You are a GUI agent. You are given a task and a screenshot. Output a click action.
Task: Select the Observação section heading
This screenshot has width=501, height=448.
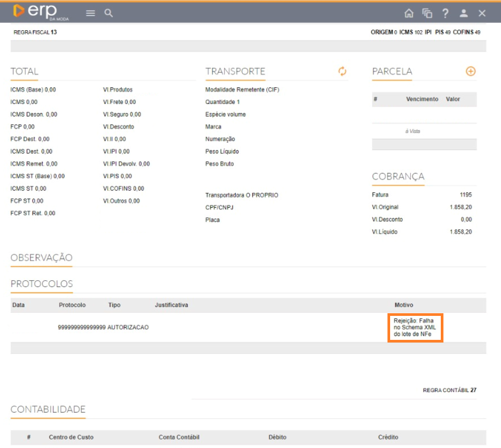click(42, 258)
